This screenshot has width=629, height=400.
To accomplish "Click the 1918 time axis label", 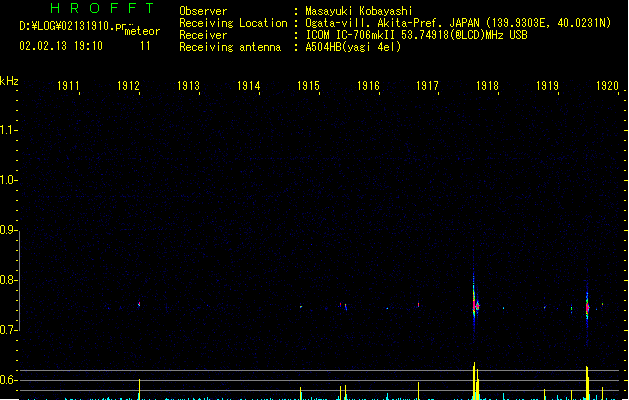I will [x=487, y=86].
